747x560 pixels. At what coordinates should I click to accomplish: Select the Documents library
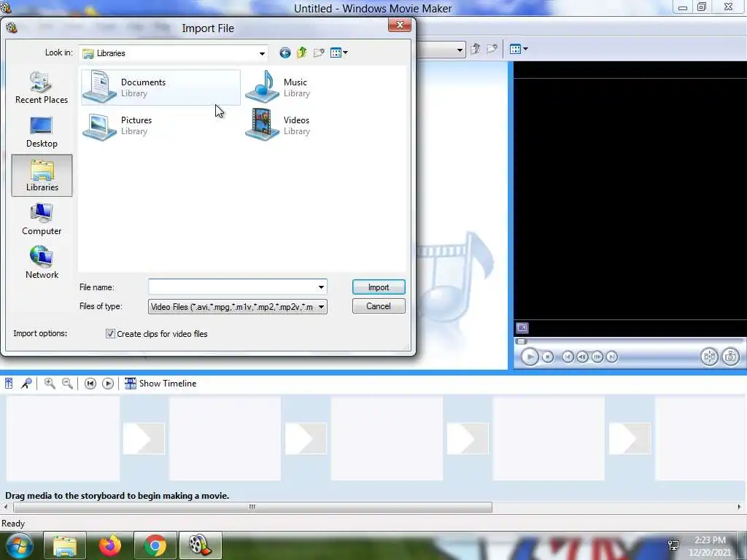pos(160,87)
